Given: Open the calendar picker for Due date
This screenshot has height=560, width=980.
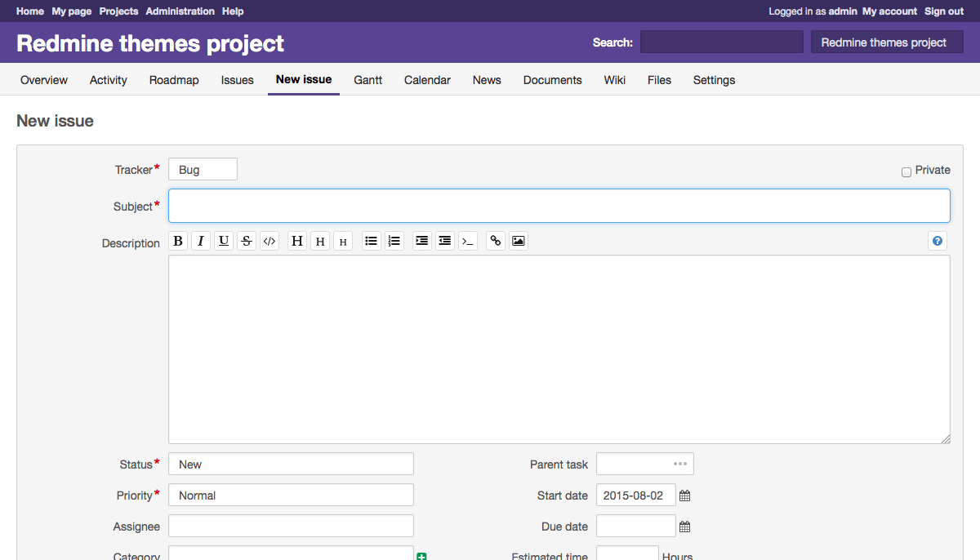Looking at the screenshot, I should click(684, 526).
